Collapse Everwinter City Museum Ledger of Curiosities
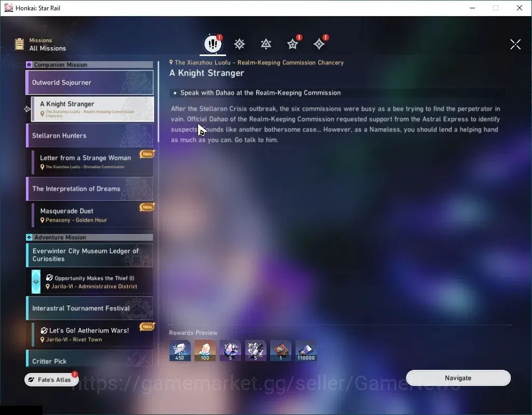The image size is (532, 415). click(90, 255)
